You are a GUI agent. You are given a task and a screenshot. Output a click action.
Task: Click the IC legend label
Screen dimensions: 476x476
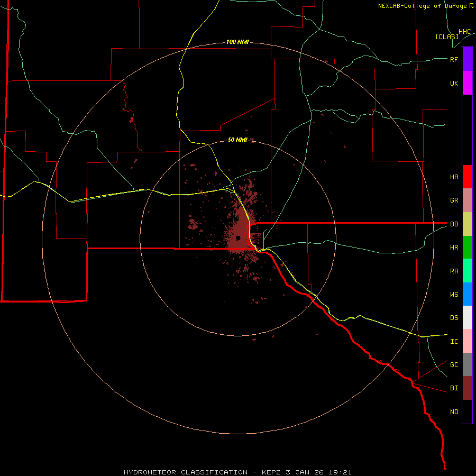point(454,342)
